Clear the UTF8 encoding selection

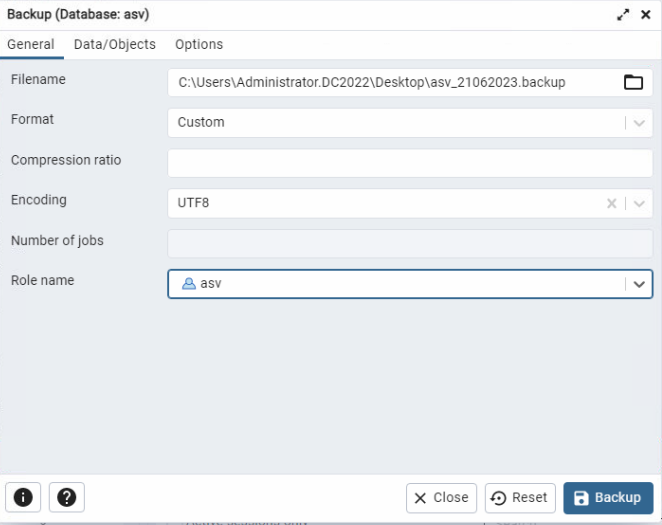coord(612,203)
